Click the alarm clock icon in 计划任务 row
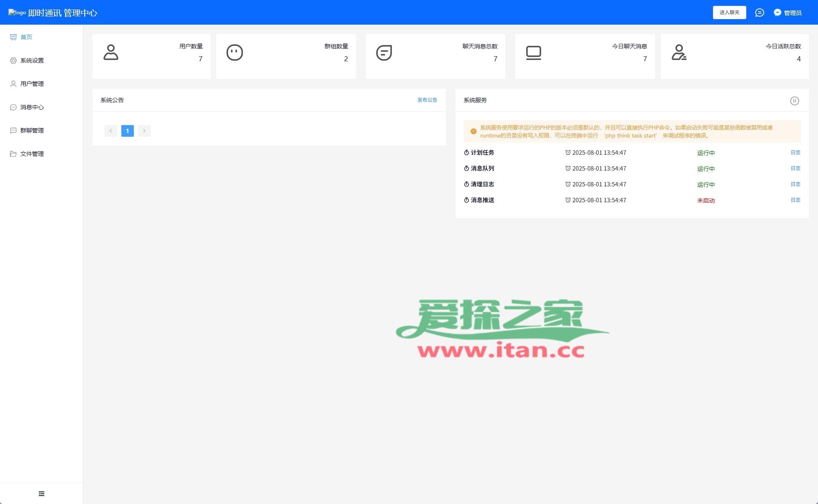Screen dimensions: 818x504 (x=568, y=153)
